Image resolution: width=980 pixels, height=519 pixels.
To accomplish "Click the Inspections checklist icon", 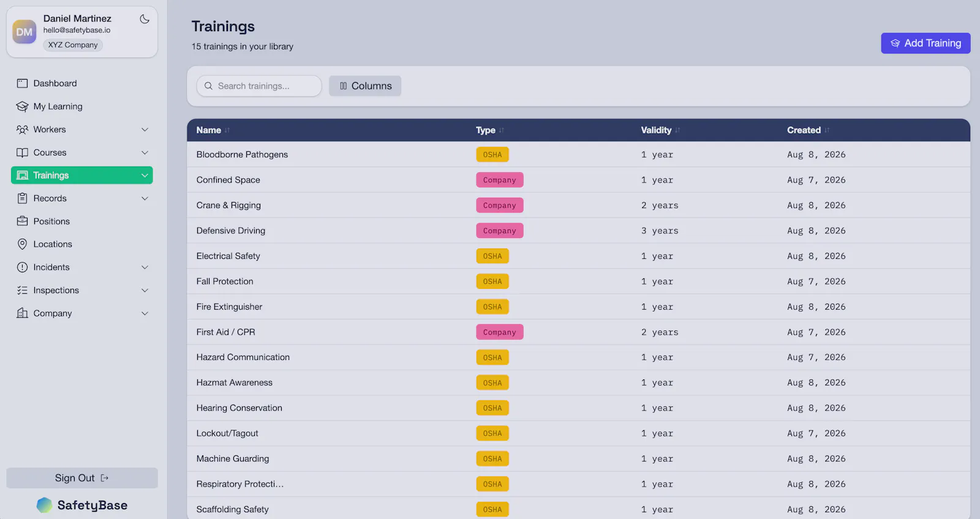I will tap(23, 290).
